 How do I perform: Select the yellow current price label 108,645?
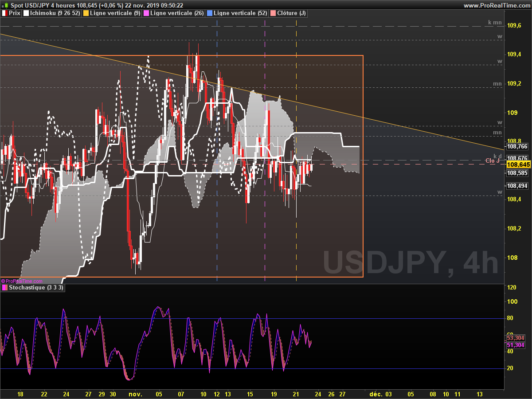pyautogui.click(x=518, y=164)
